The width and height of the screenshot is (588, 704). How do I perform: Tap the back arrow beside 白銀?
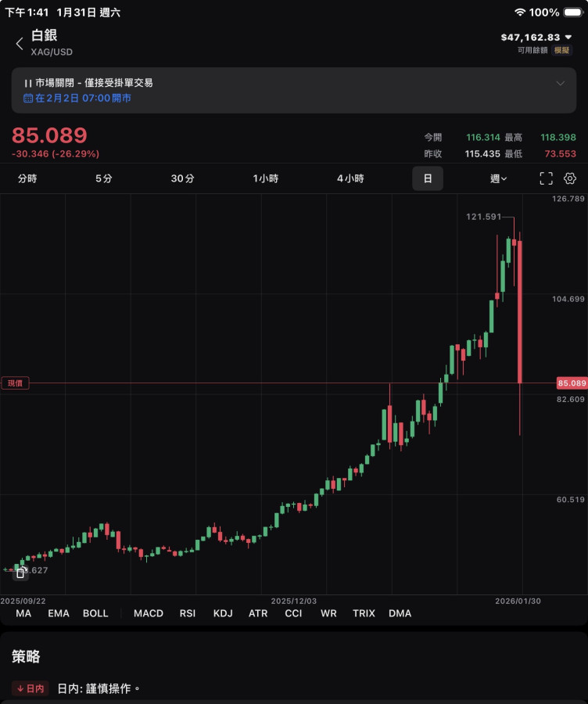(20, 44)
